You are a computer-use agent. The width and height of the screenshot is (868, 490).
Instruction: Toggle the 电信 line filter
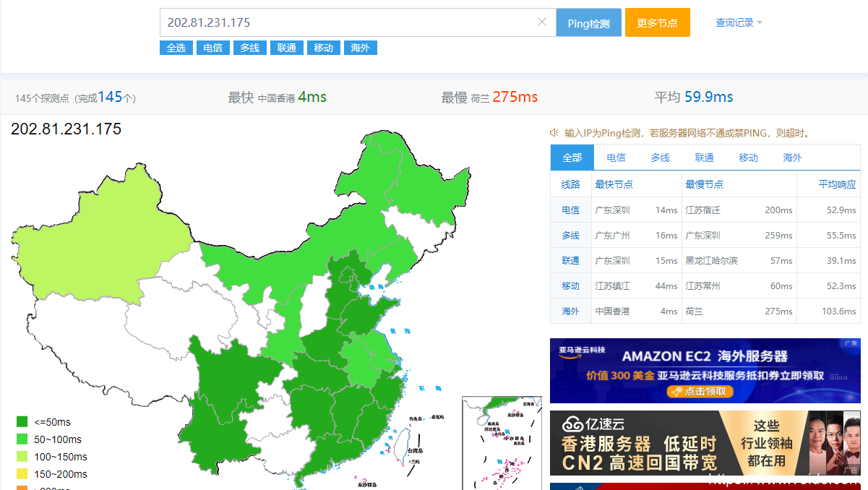[x=212, y=47]
